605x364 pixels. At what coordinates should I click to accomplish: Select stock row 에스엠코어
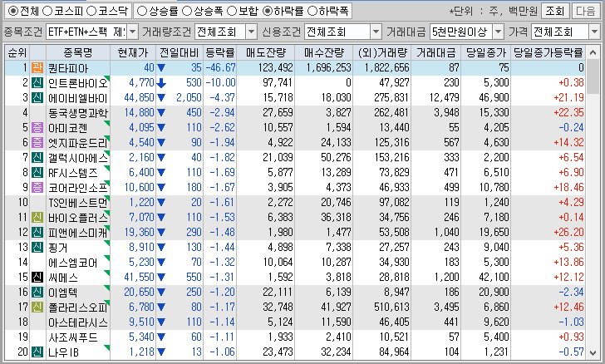coord(295,262)
